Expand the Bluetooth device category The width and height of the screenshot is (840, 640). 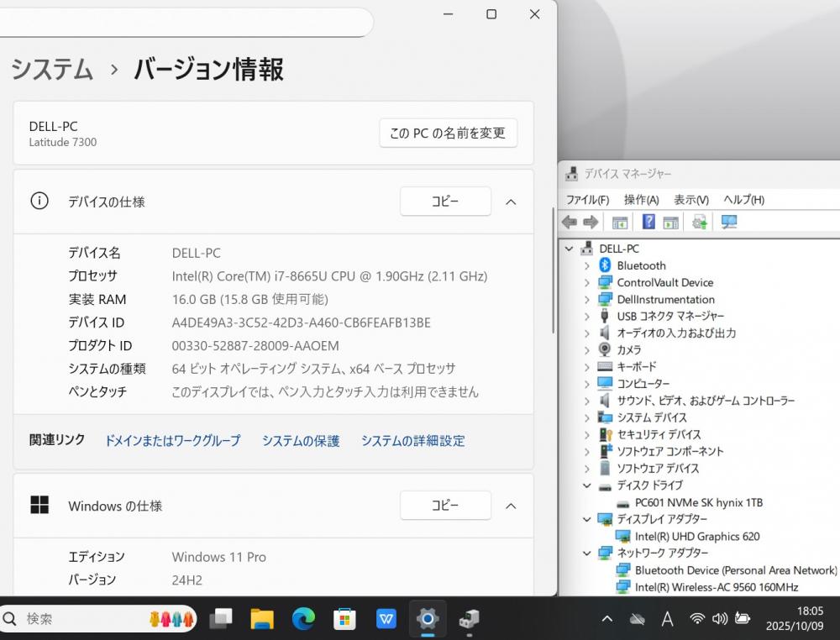587,265
